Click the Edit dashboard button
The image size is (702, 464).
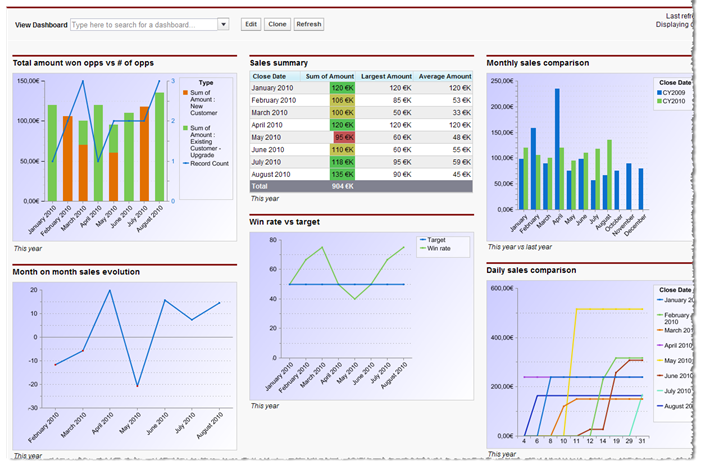(x=251, y=24)
